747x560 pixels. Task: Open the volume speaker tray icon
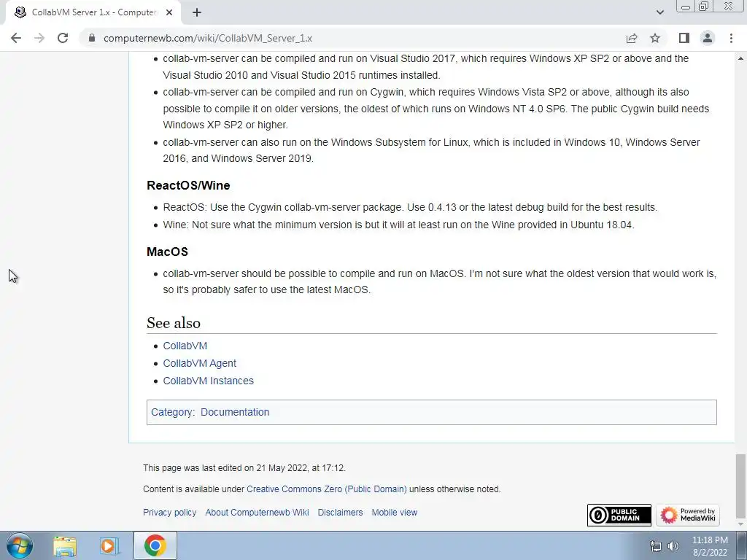coord(673,546)
